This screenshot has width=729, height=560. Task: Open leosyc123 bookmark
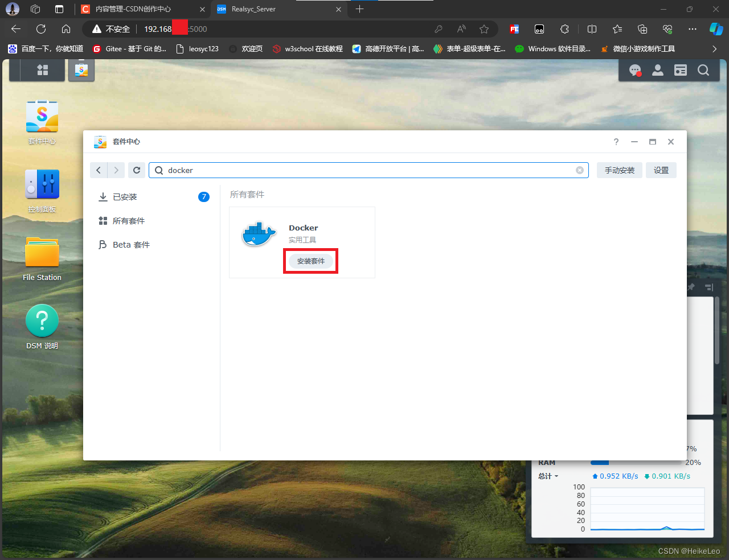click(x=198, y=49)
